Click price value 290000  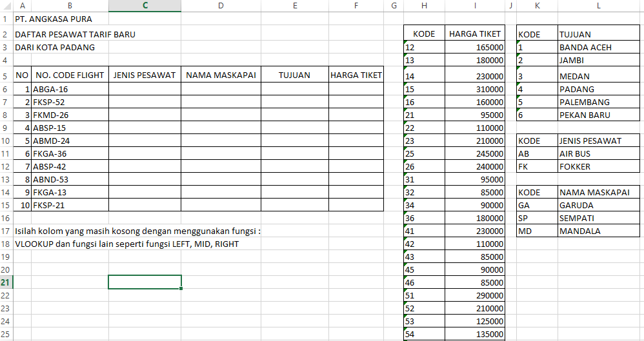[475, 295]
